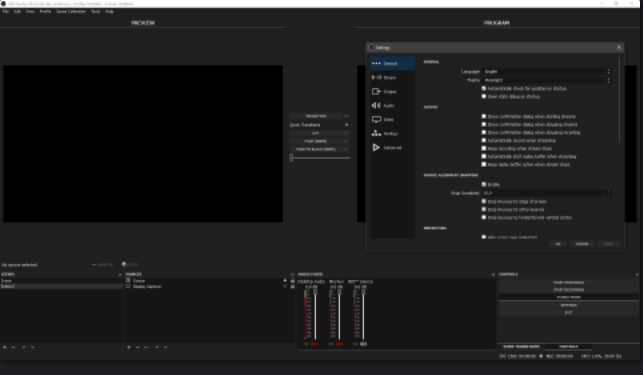
Task: Move source up in Sources list
Action: pos(157,347)
